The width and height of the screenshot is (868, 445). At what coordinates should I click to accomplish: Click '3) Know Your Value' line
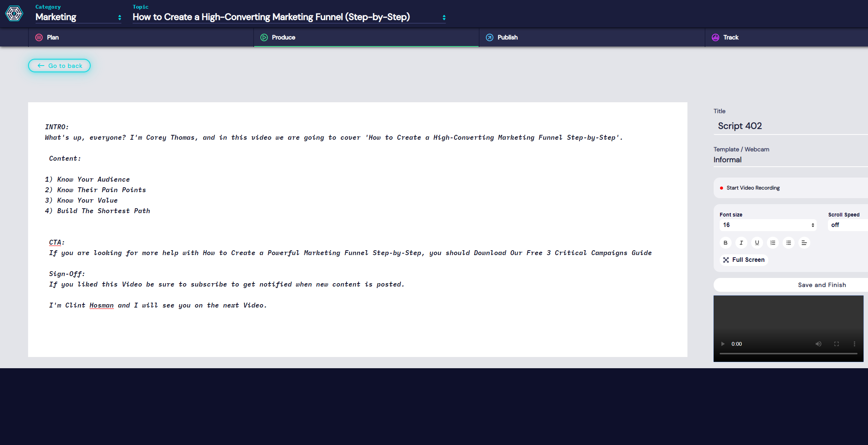click(81, 200)
